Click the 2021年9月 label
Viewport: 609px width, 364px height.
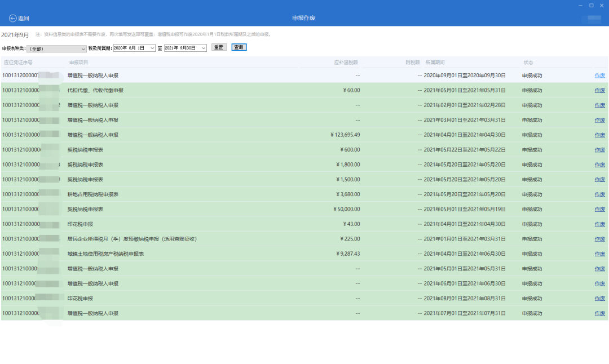click(15, 35)
